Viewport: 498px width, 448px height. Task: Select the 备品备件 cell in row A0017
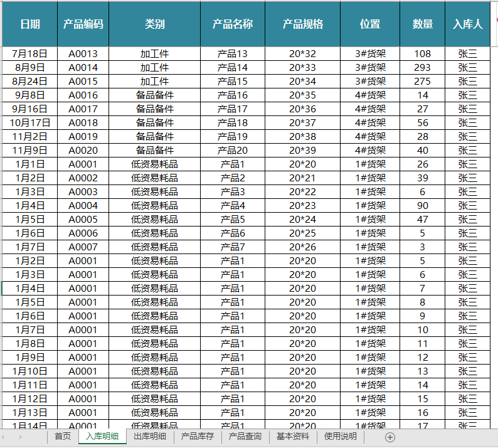155,109
